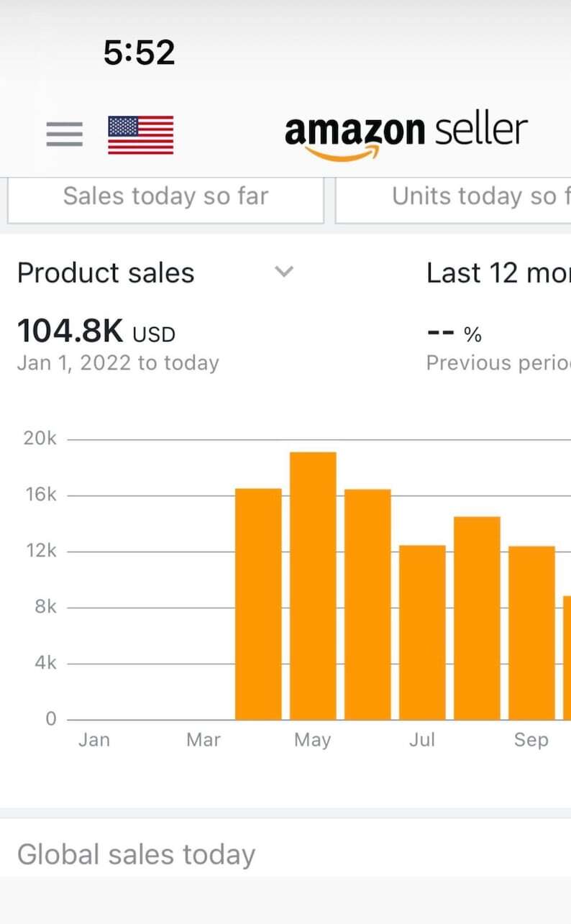
Task: Tap the Global sales today section
Action: click(137, 854)
